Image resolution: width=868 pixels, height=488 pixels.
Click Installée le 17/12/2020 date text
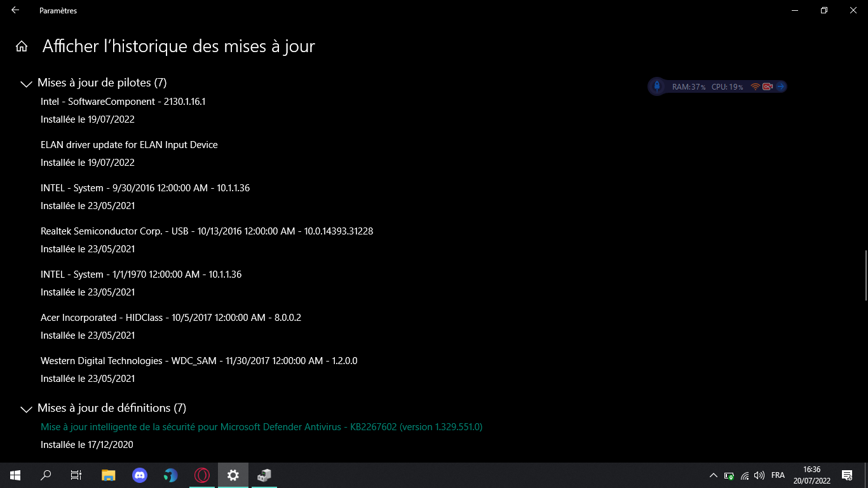pos(87,445)
